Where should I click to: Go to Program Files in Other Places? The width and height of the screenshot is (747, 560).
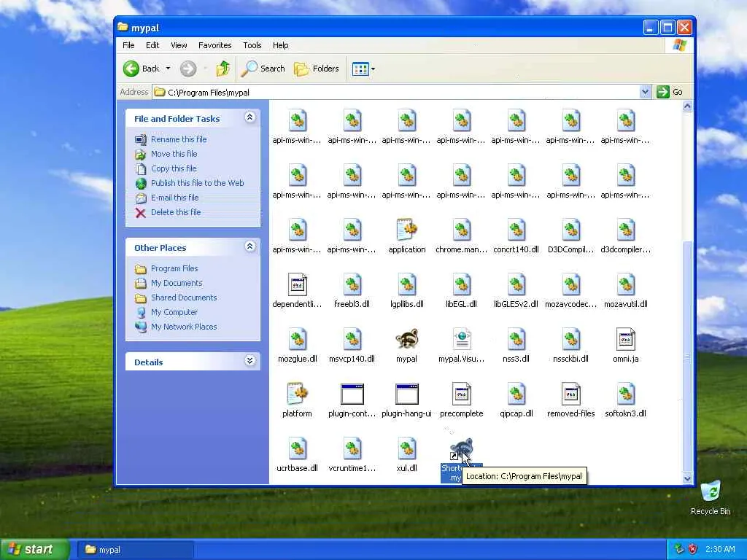click(x=174, y=268)
